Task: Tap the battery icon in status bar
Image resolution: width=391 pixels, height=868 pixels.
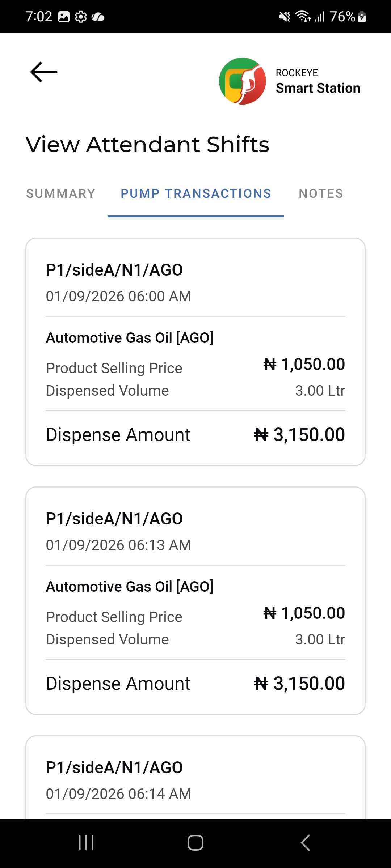Action: 362,17
